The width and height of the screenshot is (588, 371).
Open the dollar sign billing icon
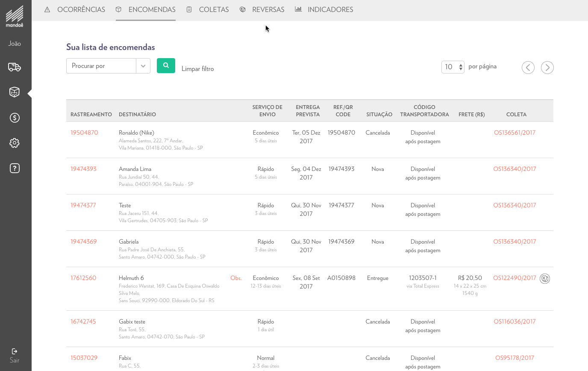tap(15, 118)
